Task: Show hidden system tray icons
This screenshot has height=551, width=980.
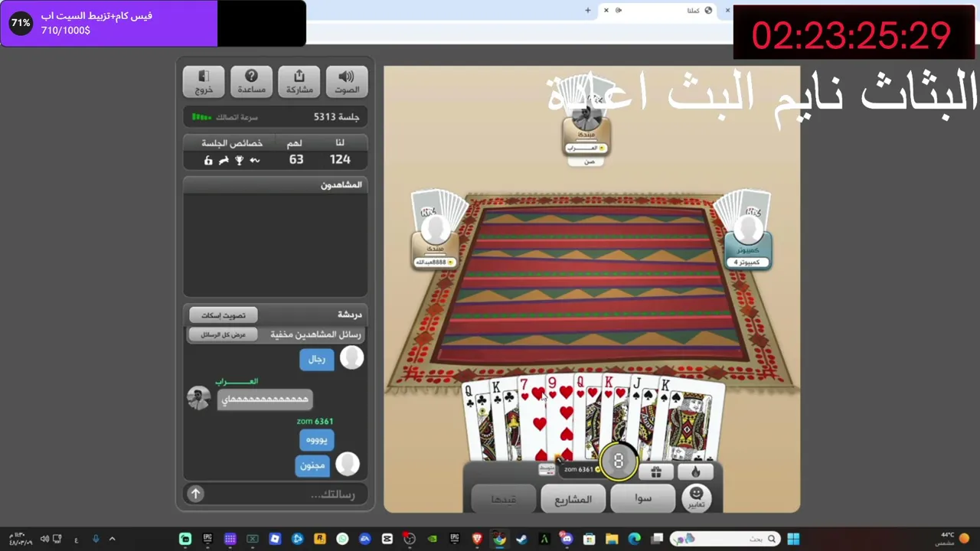Action: coord(112,539)
